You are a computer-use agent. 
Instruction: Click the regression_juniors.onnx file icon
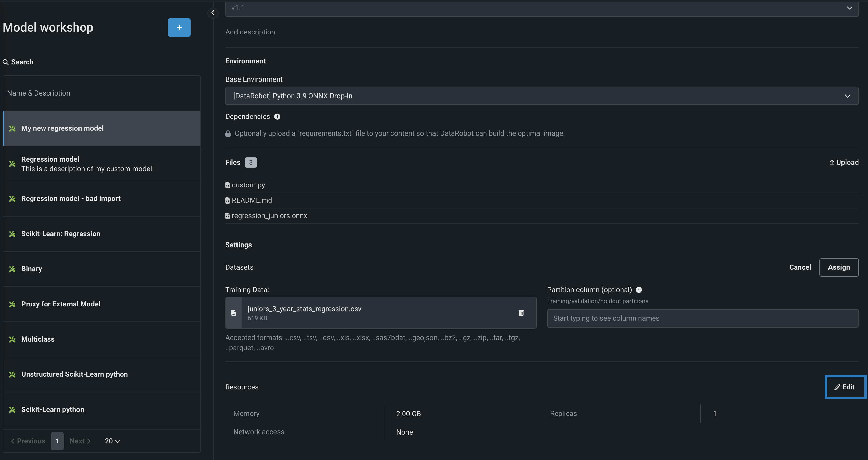click(x=227, y=216)
